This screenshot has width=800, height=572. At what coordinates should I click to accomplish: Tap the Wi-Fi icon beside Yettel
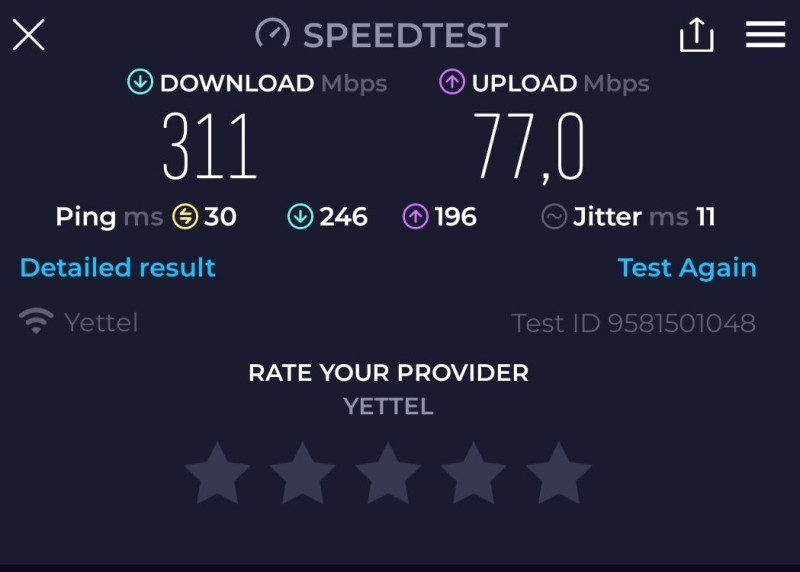tap(36, 321)
